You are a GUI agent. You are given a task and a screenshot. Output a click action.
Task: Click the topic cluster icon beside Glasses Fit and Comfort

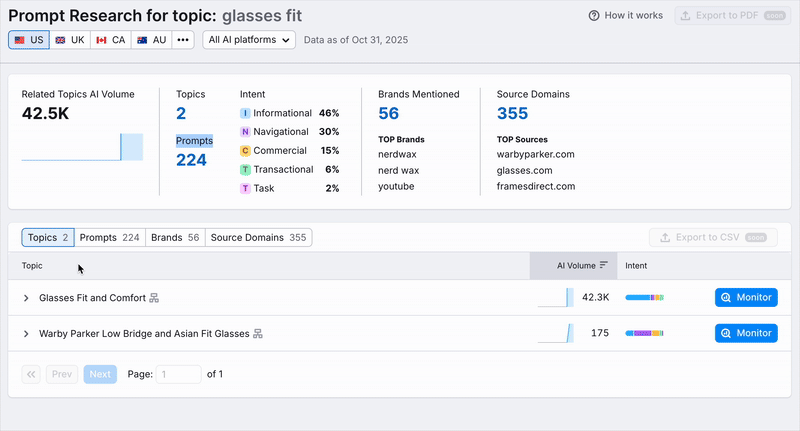pyautogui.click(x=154, y=298)
